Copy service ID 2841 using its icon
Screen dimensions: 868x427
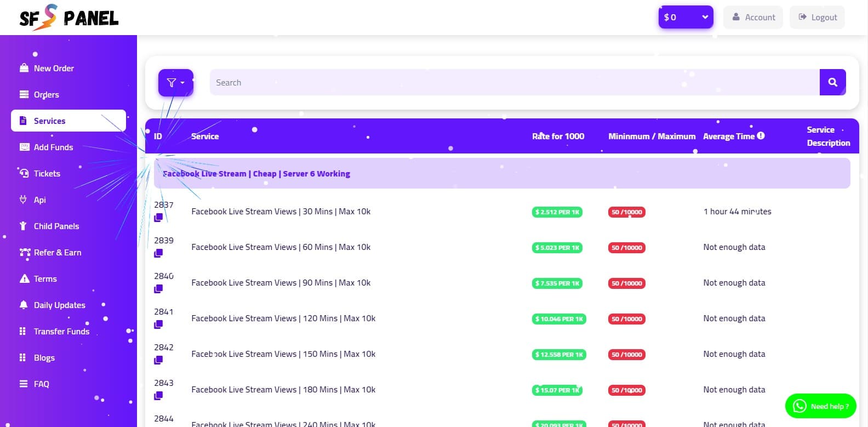pyautogui.click(x=158, y=324)
